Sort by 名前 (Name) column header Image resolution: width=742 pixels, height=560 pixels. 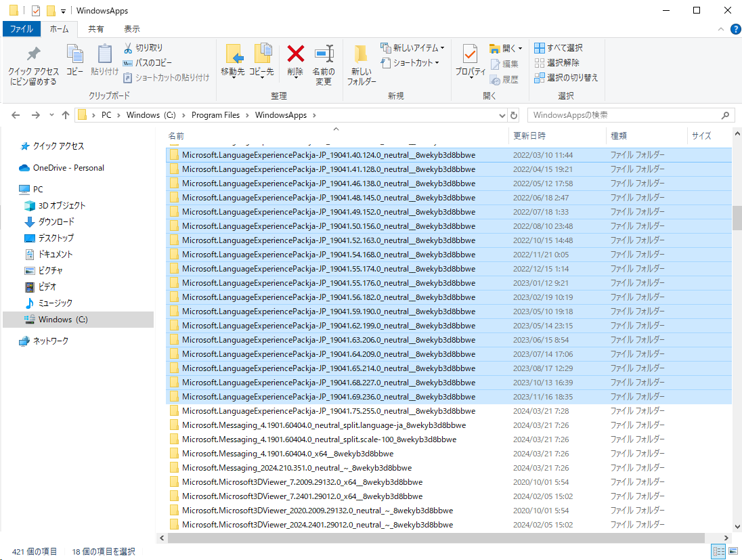(x=176, y=136)
